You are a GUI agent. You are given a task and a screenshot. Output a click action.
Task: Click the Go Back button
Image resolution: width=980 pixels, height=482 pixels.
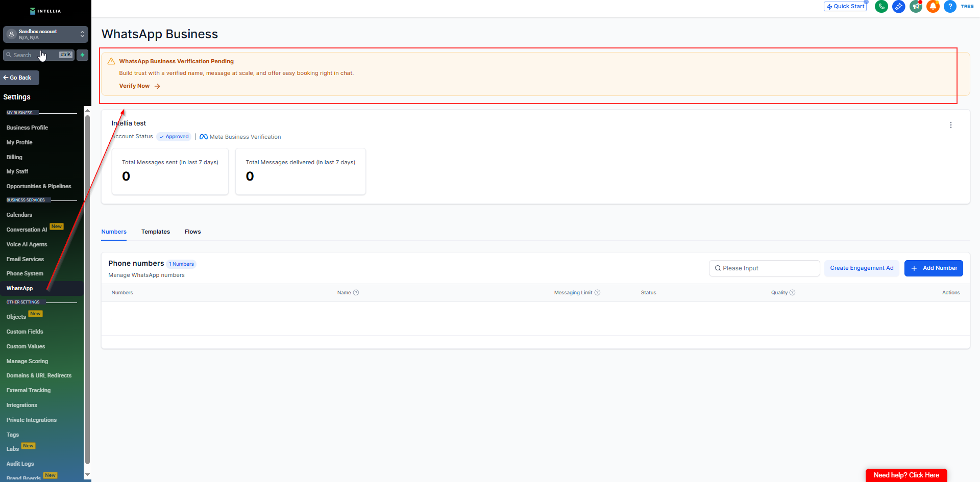coord(19,78)
